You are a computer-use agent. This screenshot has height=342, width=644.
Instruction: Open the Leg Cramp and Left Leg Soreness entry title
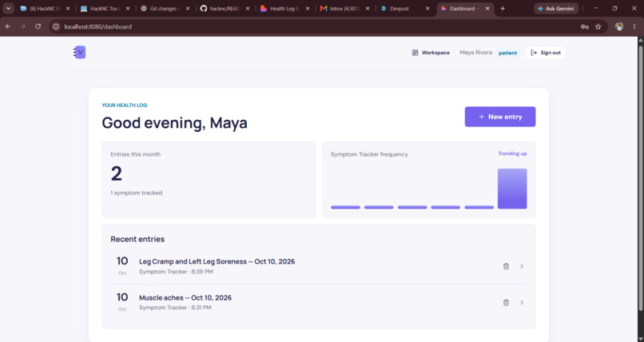click(x=217, y=261)
